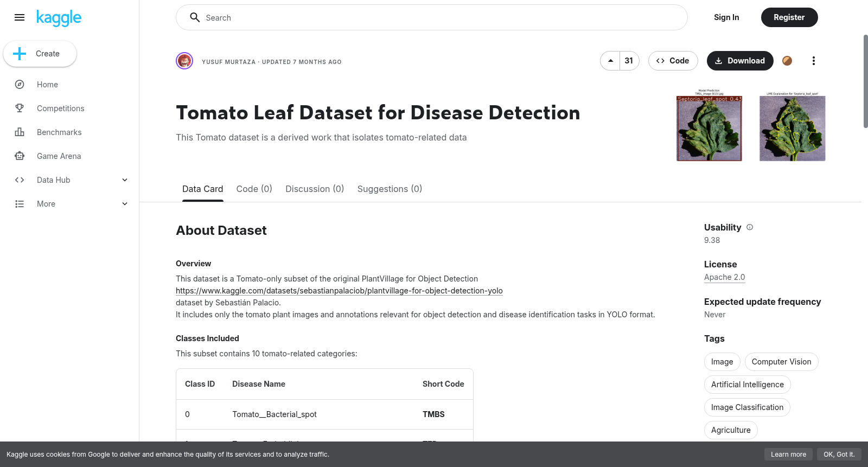Click the Sign In link
Viewport: 868px width, 467px height.
(726, 17)
